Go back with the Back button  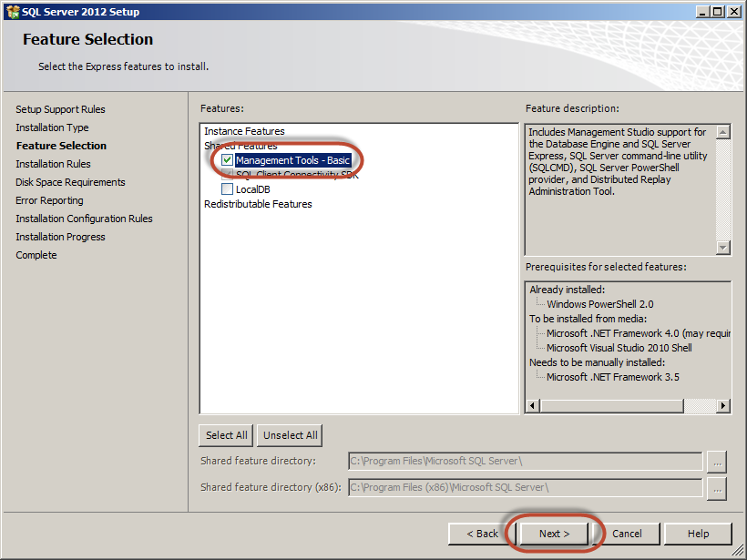click(x=482, y=534)
